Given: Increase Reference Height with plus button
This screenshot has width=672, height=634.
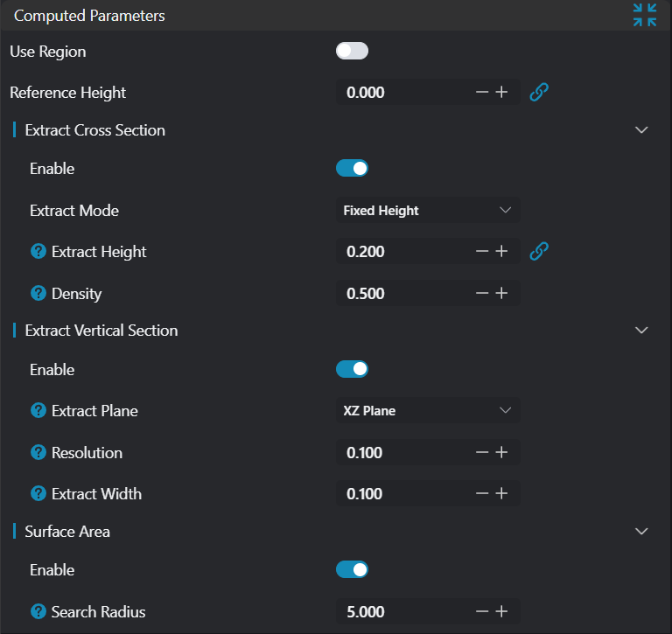Looking at the screenshot, I should (501, 92).
